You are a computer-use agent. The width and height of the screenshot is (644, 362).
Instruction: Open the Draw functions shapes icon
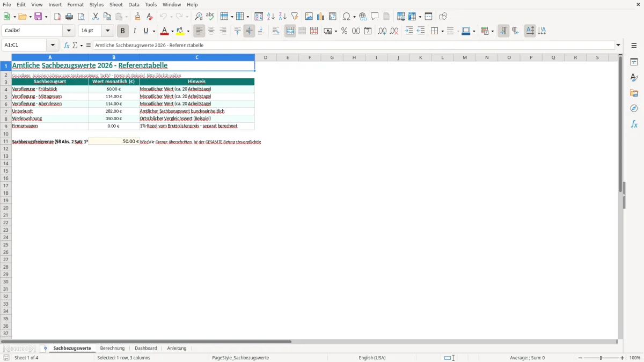[x=443, y=17]
